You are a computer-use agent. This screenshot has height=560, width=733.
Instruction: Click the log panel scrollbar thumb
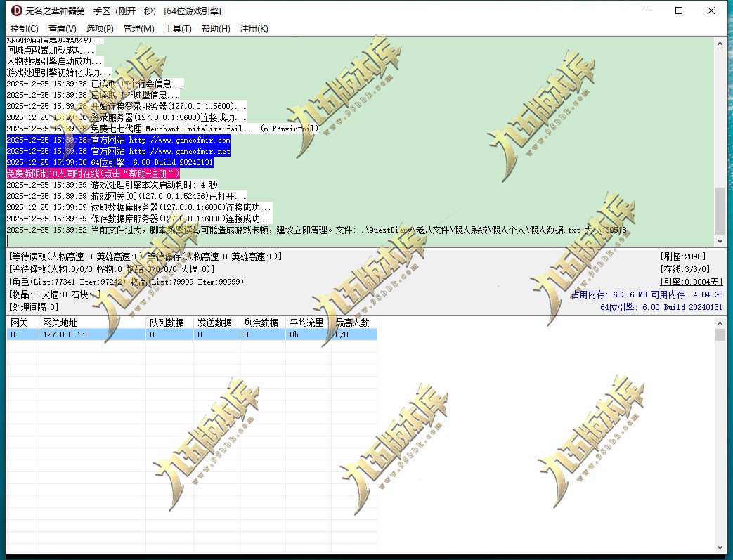pos(720,210)
